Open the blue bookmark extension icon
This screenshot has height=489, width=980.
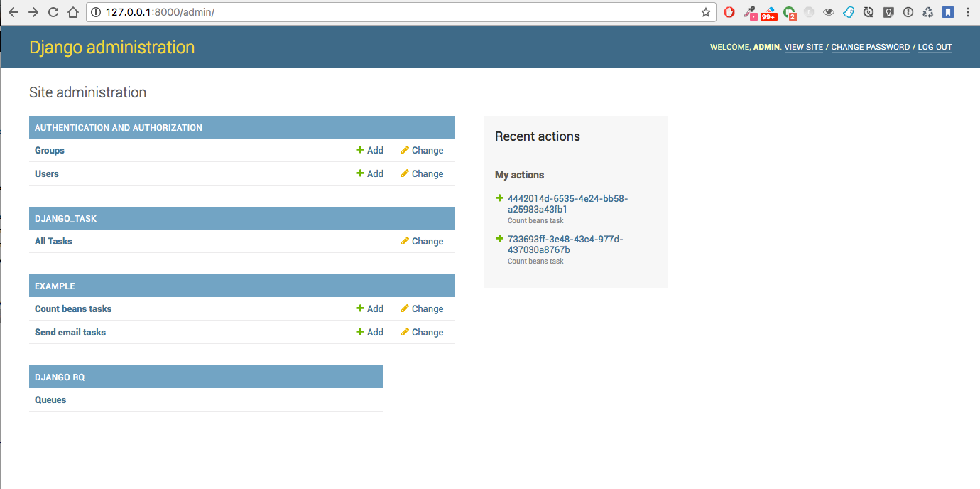948,12
